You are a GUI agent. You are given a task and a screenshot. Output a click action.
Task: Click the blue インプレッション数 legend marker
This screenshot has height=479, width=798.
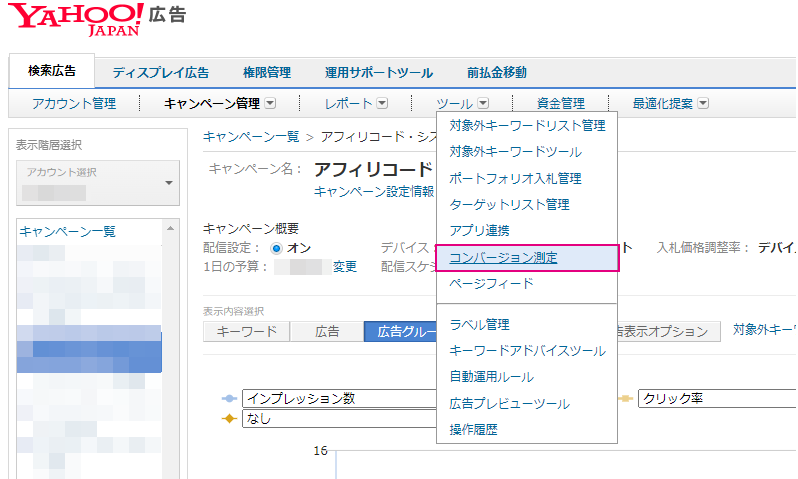(228, 398)
